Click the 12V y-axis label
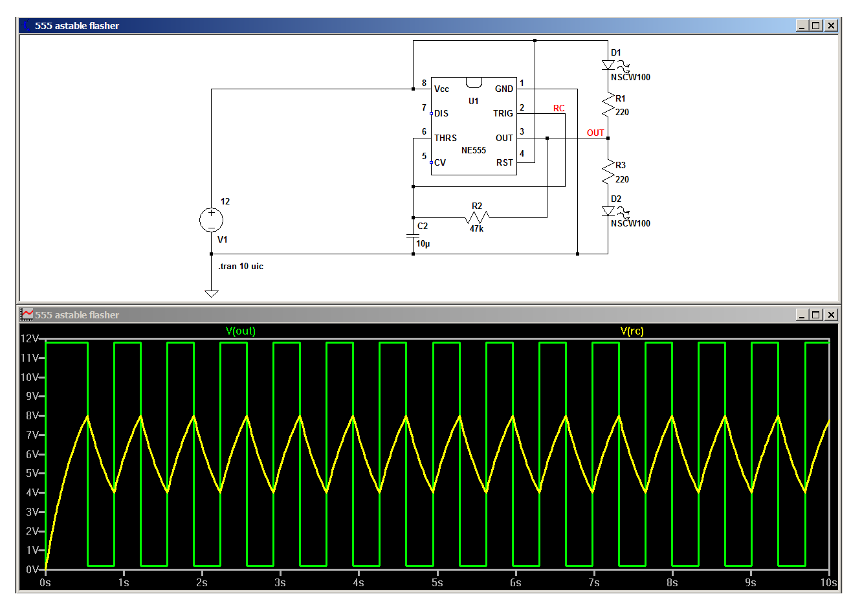Screen dimensions: 862x616 (x=30, y=338)
